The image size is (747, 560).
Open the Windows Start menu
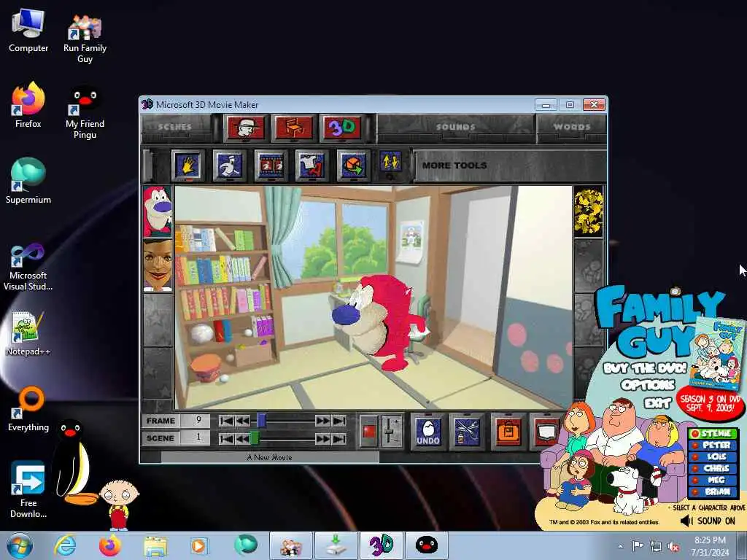coord(20,545)
